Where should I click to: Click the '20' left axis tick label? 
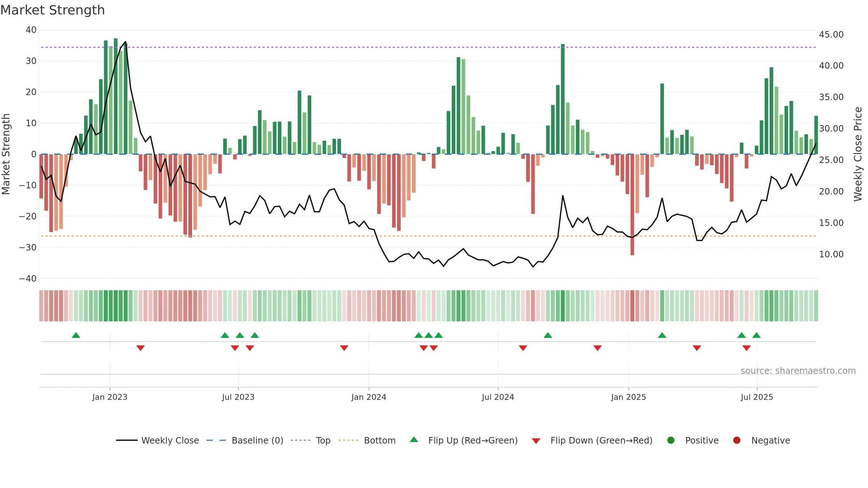(31, 92)
